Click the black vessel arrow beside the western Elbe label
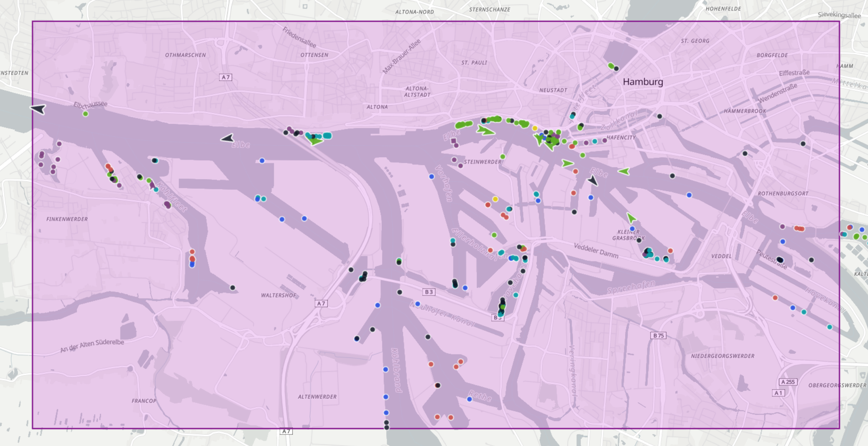868x446 pixels. 227,138
